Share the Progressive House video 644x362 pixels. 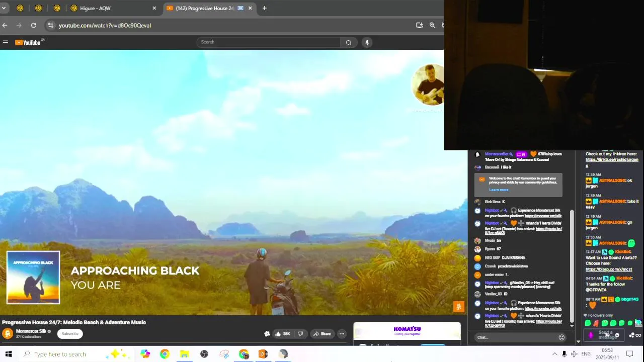click(321, 334)
